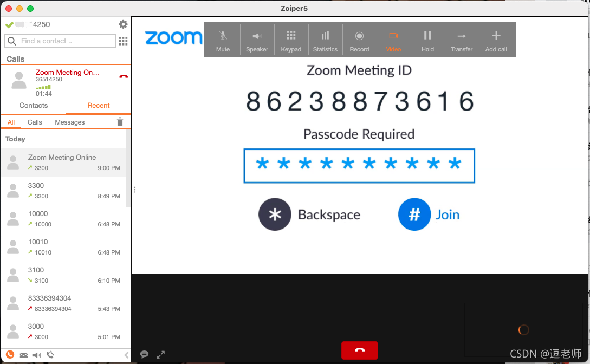Open Zoom Meeting Online 9:00 PM entry
The image size is (590, 364).
click(x=64, y=162)
